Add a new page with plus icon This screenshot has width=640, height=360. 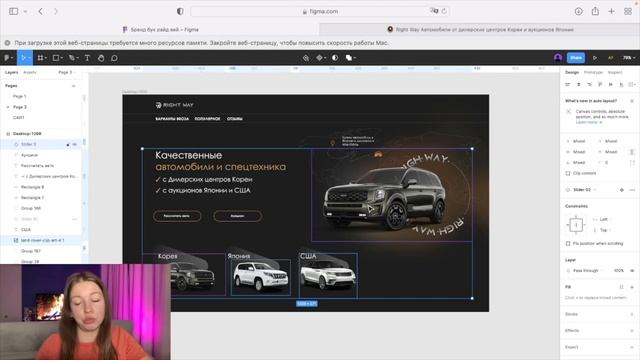pos(73,86)
